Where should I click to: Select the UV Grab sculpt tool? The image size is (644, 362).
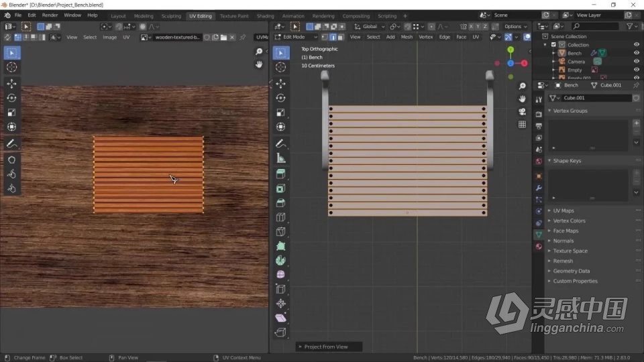pyautogui.click(x=11, y=160)
